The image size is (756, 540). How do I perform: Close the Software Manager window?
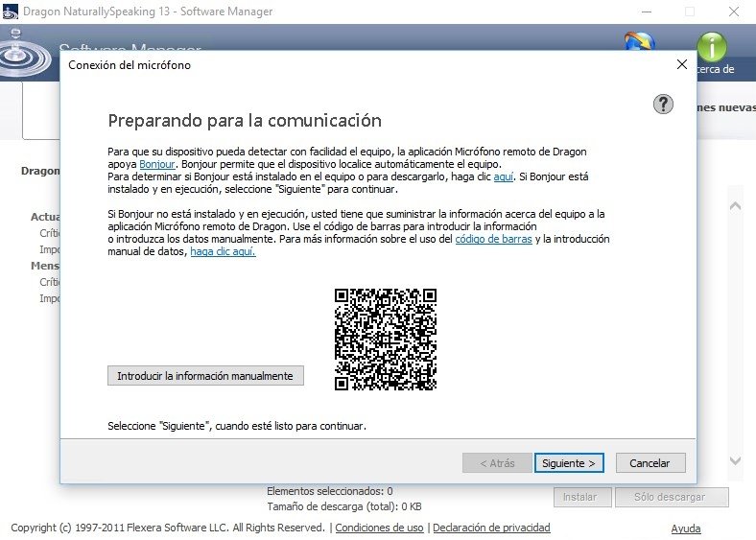pos(734,12)
